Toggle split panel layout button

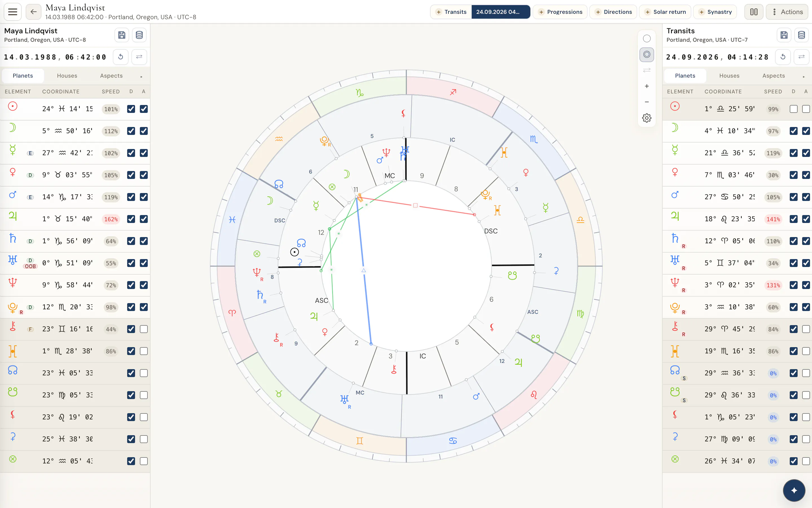754,12
